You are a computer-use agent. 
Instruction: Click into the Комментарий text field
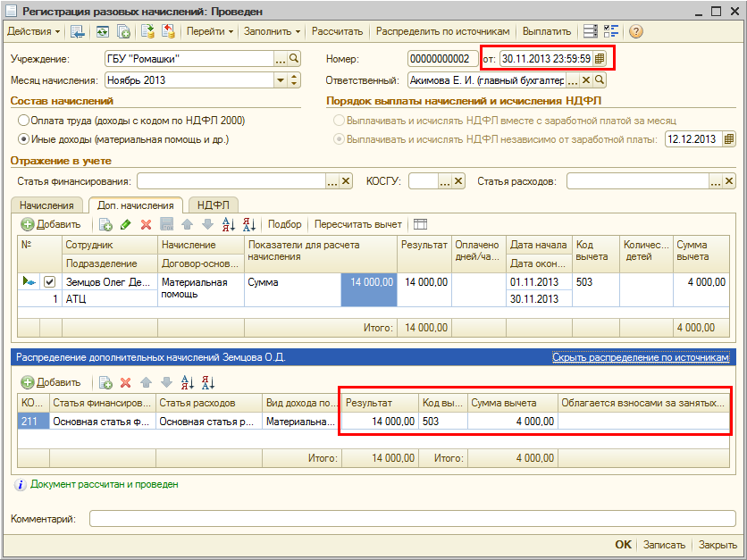411,519
